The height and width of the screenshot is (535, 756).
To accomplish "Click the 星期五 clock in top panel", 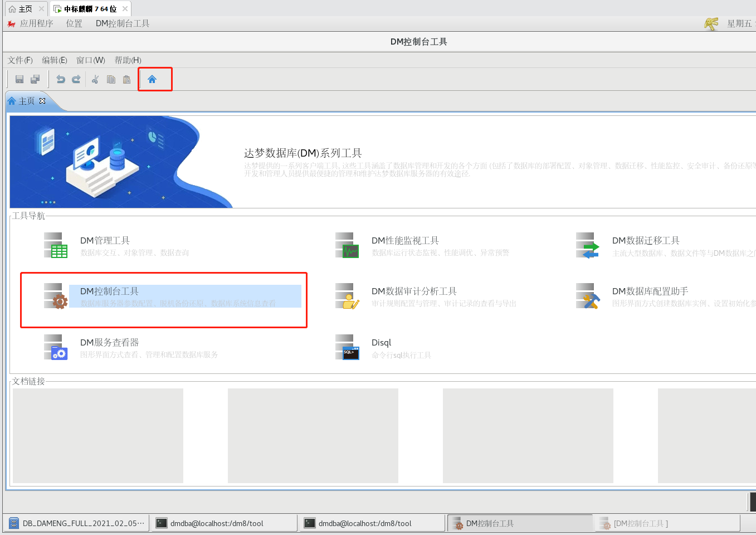I will pos(741,23).
